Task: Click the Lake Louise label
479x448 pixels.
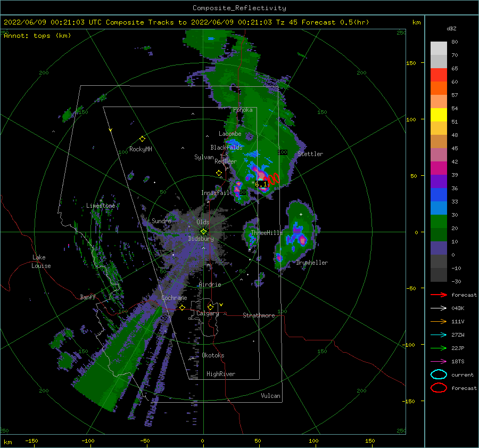Action: (x=41, y=262)
